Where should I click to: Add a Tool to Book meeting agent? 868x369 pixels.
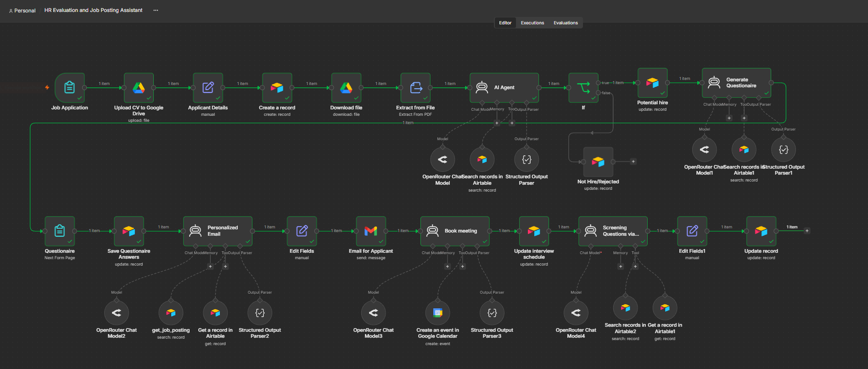(462, 266)
